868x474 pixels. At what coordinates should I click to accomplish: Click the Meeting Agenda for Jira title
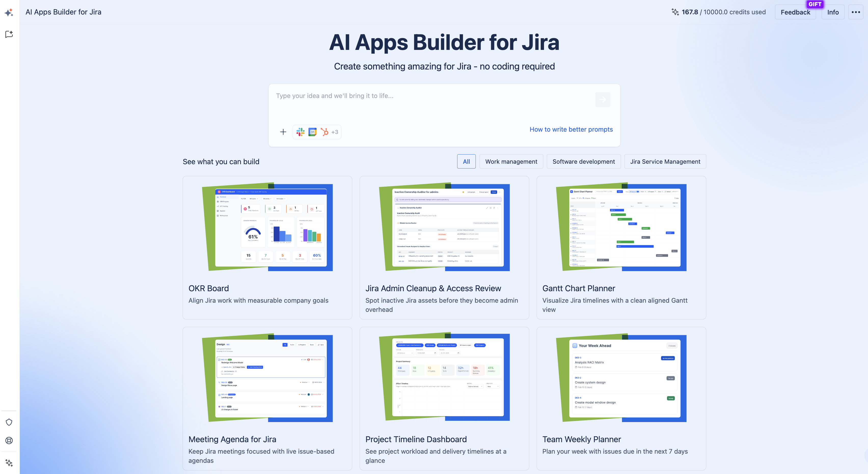click(232, 439)
